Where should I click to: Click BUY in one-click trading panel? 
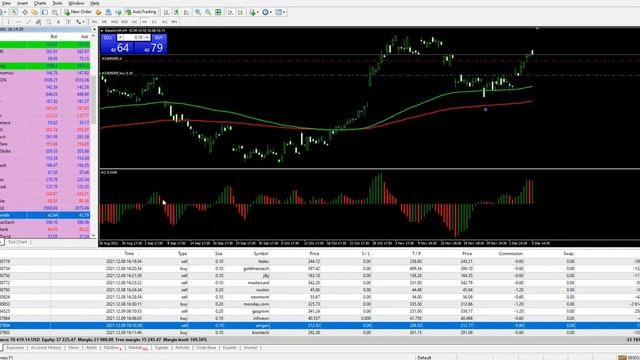(159, 38)
